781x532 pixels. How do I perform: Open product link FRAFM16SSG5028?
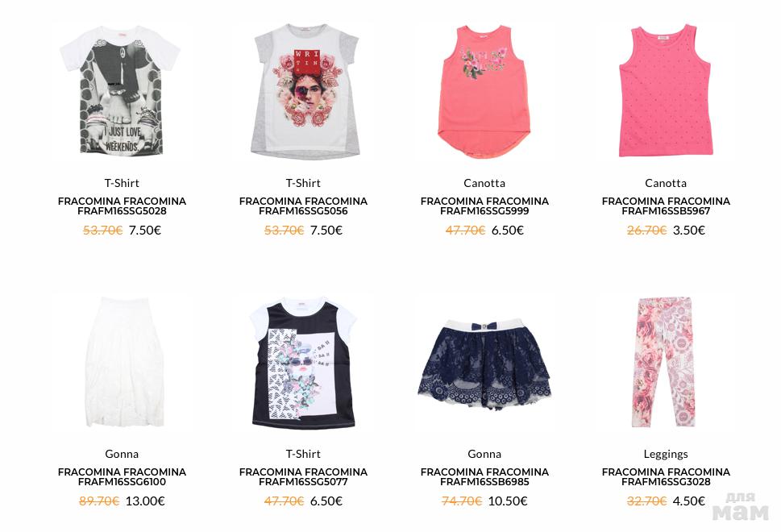[x=122, y=206]
